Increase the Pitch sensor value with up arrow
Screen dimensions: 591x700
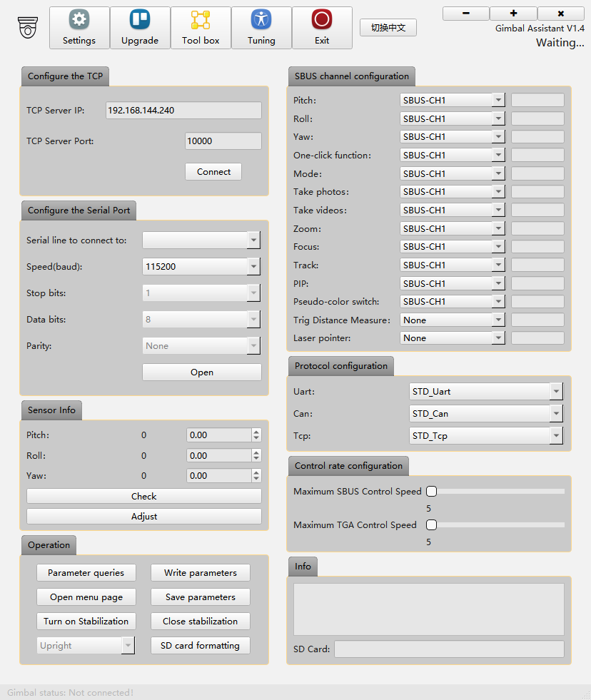point(256,432)
